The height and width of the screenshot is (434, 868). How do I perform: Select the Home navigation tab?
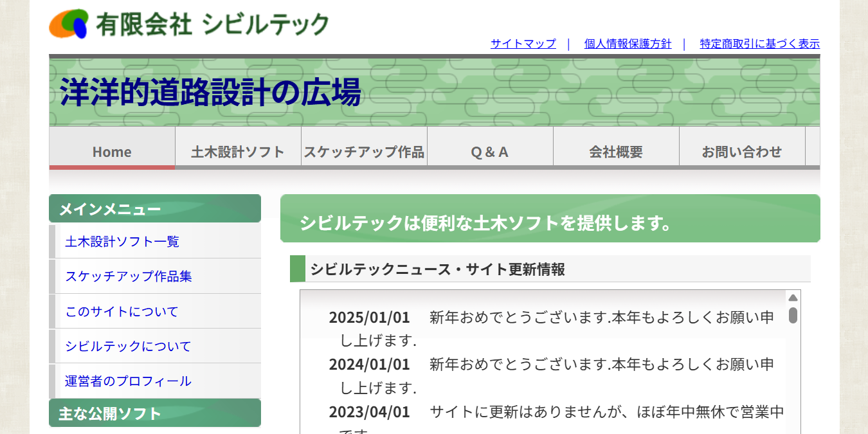[x=112, y=152]
